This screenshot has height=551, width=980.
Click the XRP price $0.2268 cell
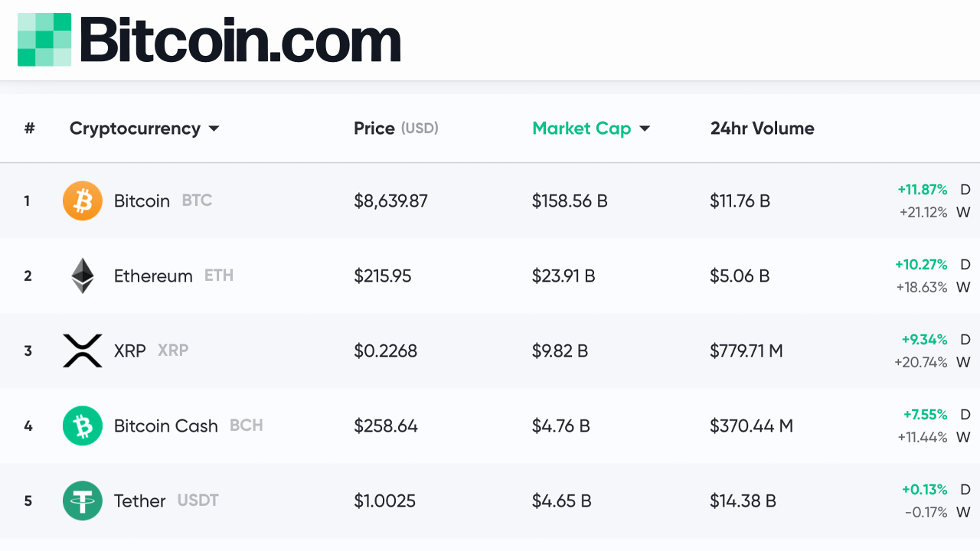pyautogui.click(x=386, y=350)
